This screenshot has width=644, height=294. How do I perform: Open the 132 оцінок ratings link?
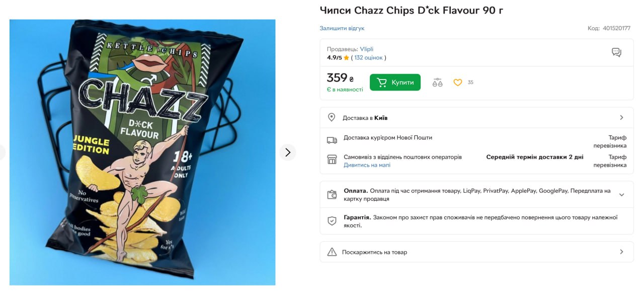click(368, 57)
